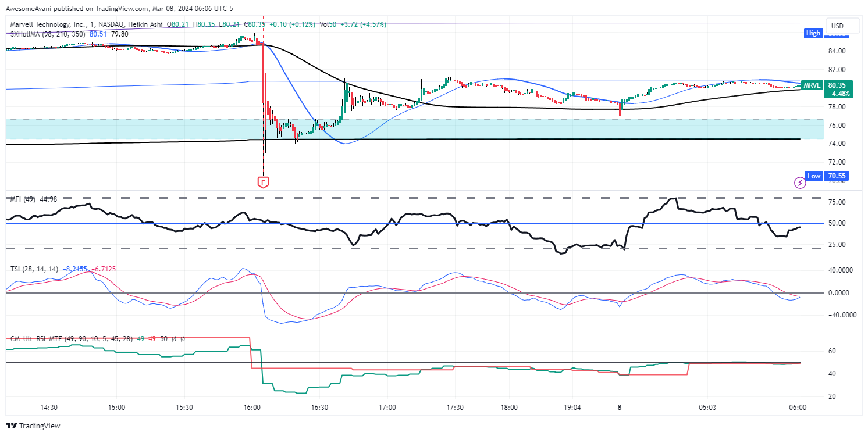
Task: Click the 16:00 time axis label
Action: point(252,408)
